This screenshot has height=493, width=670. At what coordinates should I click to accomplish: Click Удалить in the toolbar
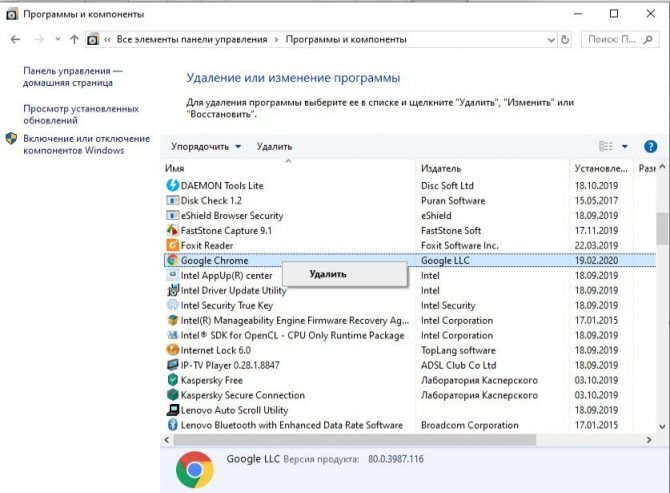click(x=274, y=147)
